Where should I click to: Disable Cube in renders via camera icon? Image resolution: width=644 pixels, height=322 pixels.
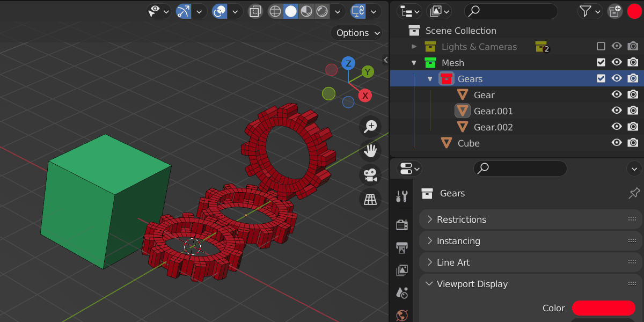pyautogui.click(x=633, y=143)
